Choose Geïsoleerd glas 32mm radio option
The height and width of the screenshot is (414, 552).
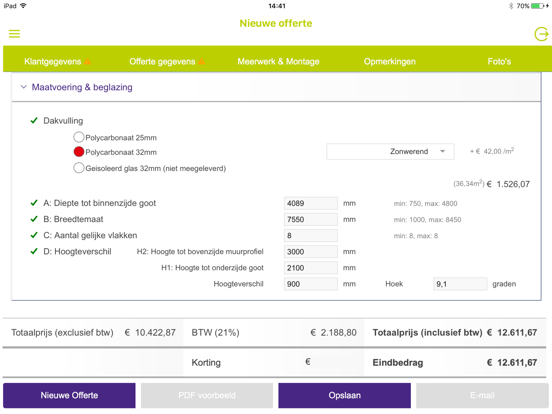coord(79,168)
